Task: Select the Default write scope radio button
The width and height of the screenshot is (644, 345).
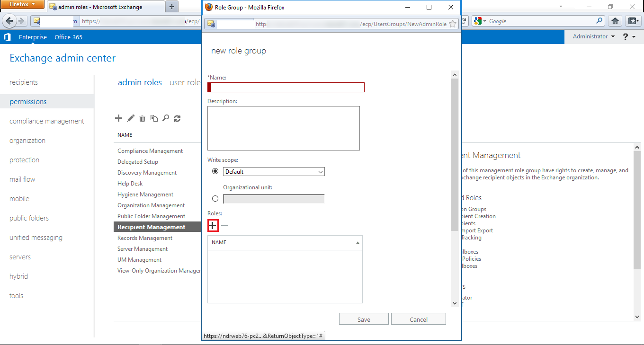Action: pyautogui.click(x=215, y=171)
